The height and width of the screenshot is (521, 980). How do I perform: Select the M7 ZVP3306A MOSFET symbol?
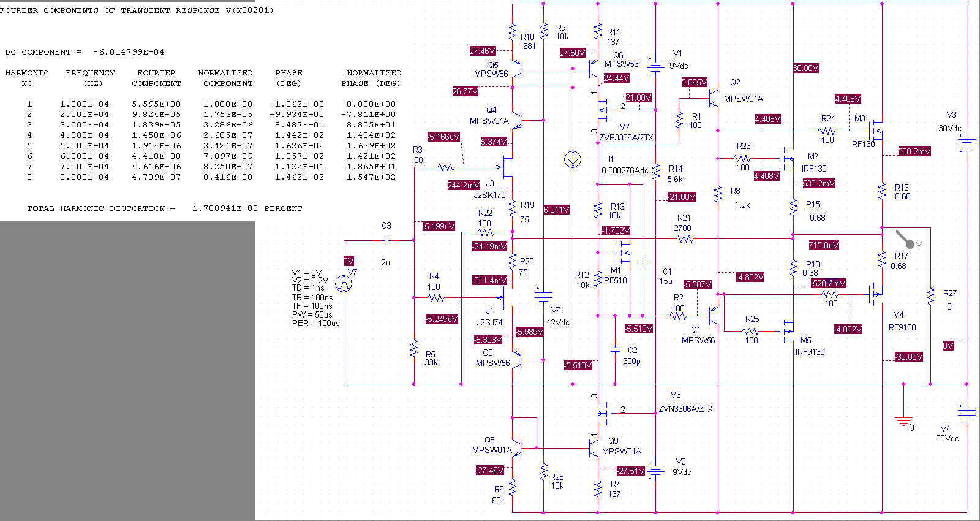(x=604, y=110)
